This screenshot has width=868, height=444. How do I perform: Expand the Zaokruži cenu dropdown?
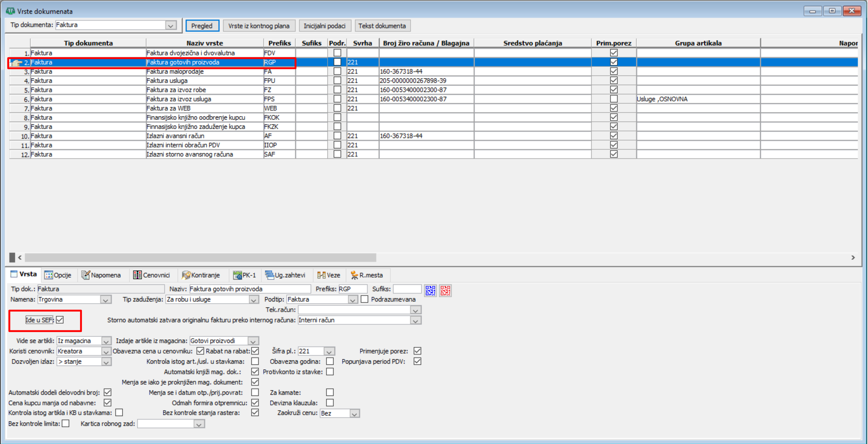tap(354, 413)
